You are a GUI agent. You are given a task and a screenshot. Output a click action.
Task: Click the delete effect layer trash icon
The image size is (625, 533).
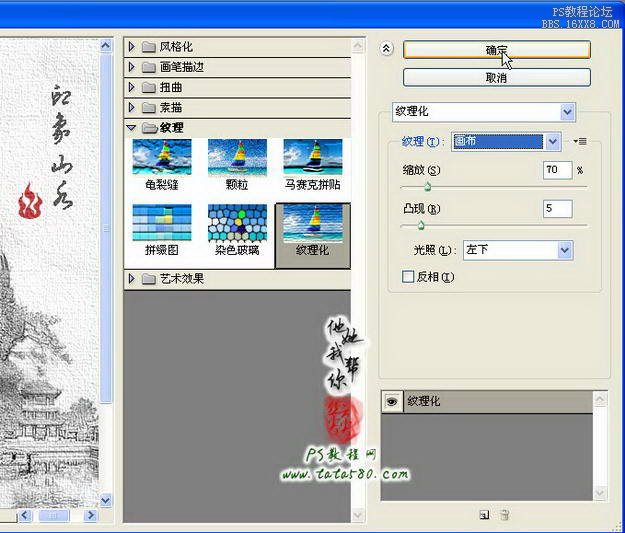tap(504, 515)
